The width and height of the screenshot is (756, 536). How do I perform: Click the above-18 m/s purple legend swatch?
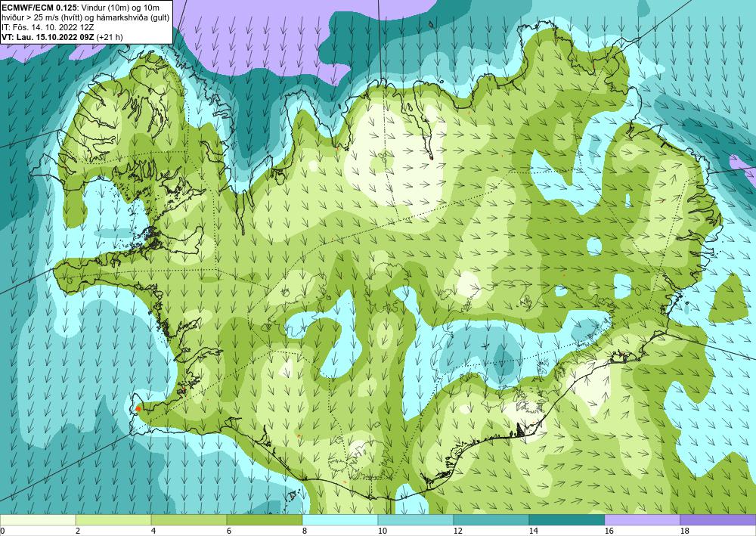click(718, 519)
